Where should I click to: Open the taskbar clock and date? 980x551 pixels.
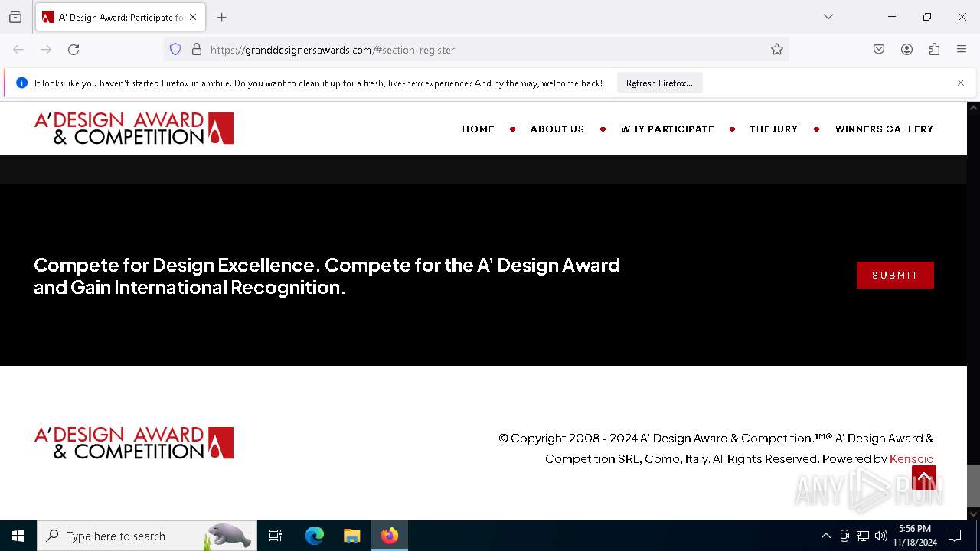[x=915, y=536]
